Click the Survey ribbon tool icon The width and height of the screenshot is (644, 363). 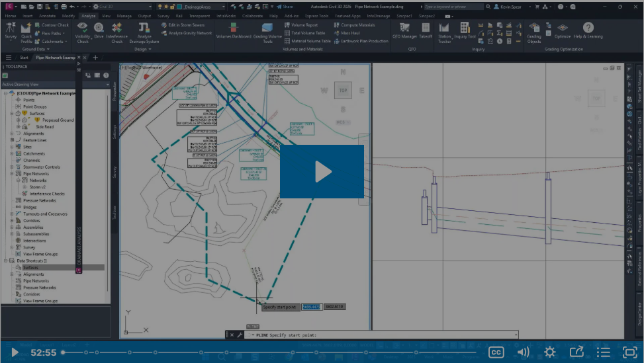click(11, 31)
